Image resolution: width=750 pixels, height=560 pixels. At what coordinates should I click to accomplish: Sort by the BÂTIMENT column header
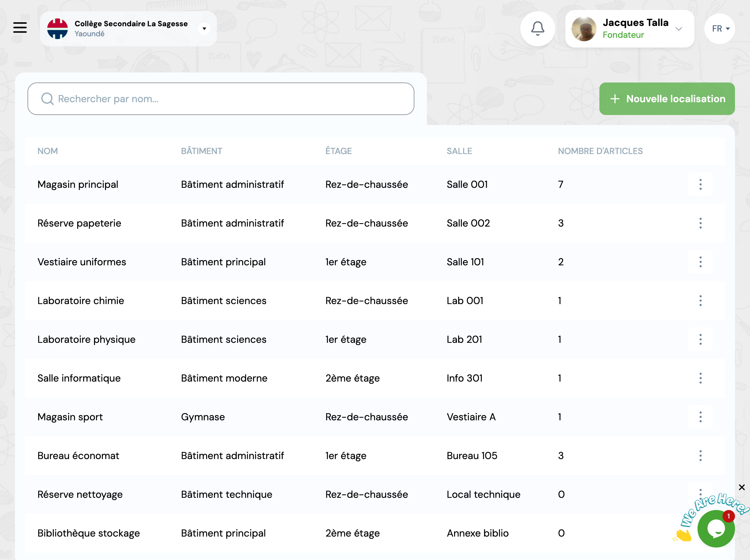coord(201,151)
